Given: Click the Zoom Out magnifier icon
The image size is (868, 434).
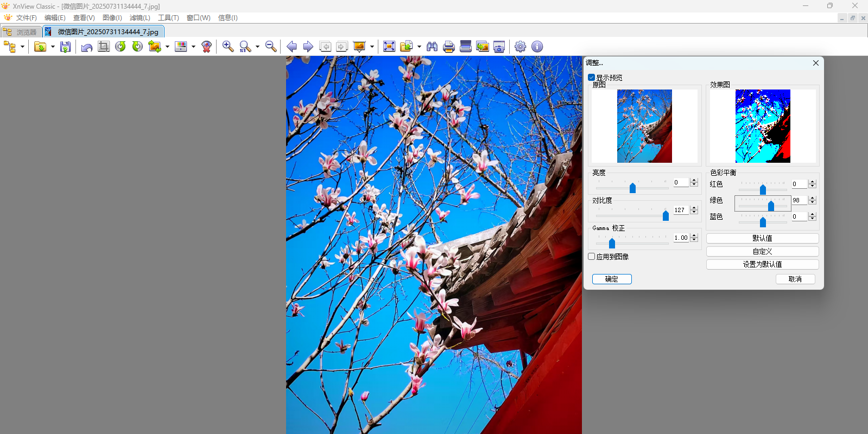Looking at the screenshot, I should (271, 47).
